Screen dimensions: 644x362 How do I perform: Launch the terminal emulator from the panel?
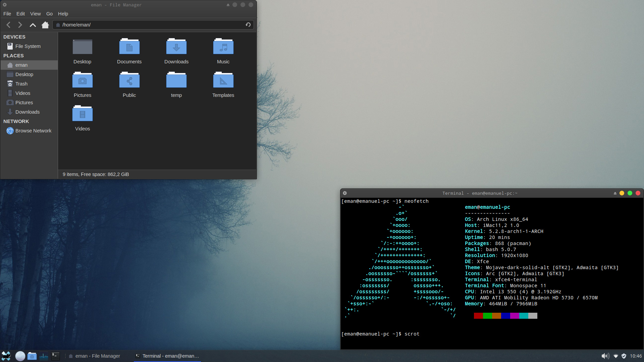(55, 356)
